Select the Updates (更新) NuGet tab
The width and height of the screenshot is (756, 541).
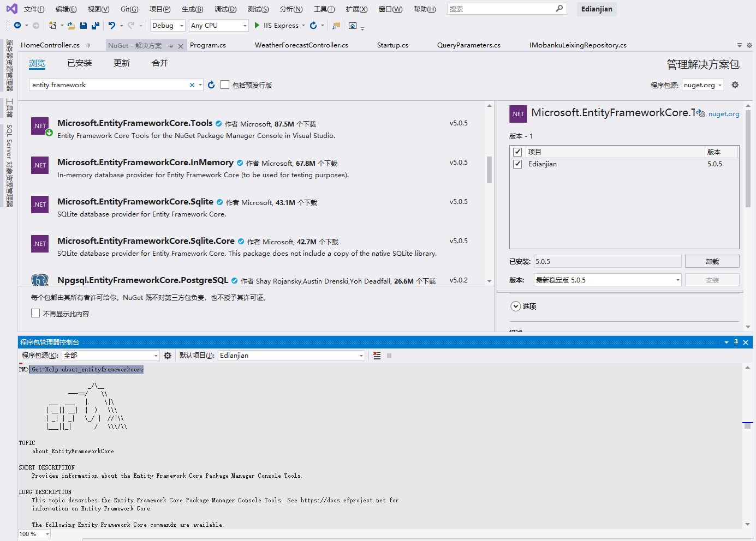[x=122, y=63]
